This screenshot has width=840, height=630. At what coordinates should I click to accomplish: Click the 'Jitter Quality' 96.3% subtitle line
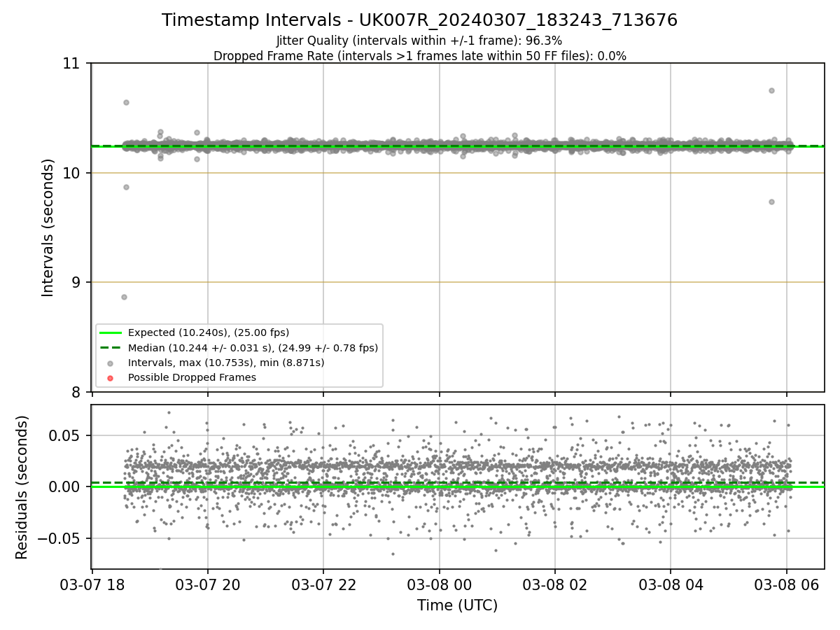(419, 41)
